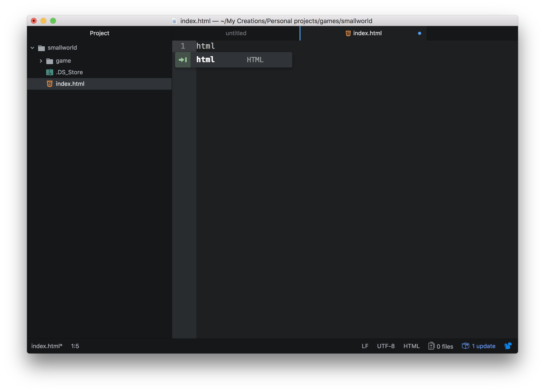Click the HTML5 icon beside index.html in tree

tap(50, 84)
